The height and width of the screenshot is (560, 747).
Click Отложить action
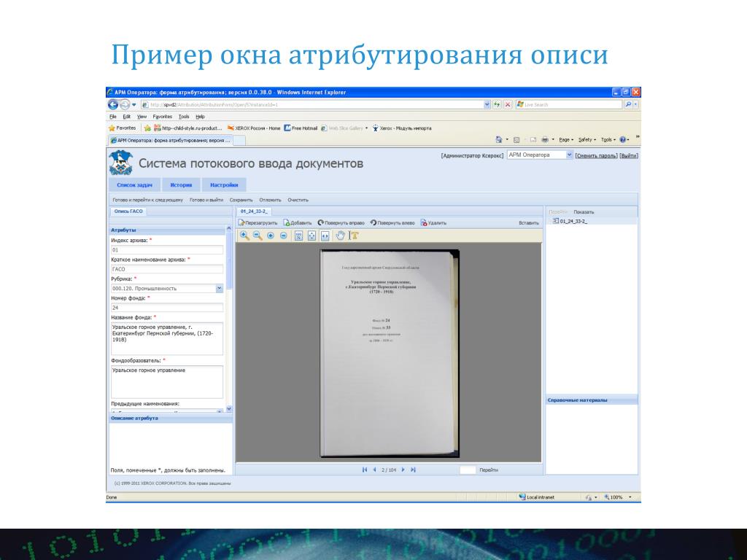pyautogui.click(x=270, y=200)
